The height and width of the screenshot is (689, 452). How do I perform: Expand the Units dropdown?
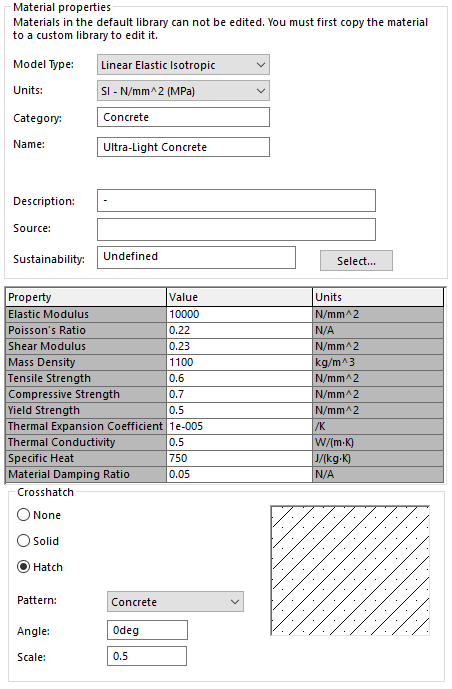pyautogui.click(x=183, y=91)
